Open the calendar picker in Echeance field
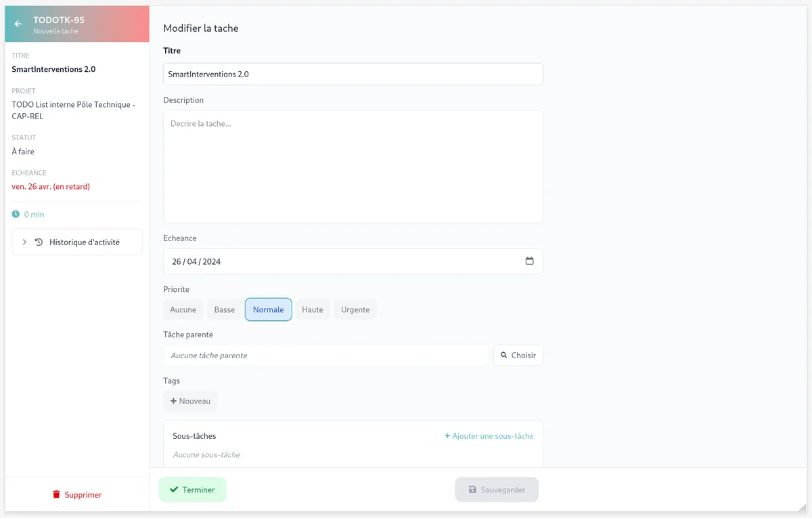Viewport: 812px width, 518px height. pyautogui.click(x=529, y=261)
